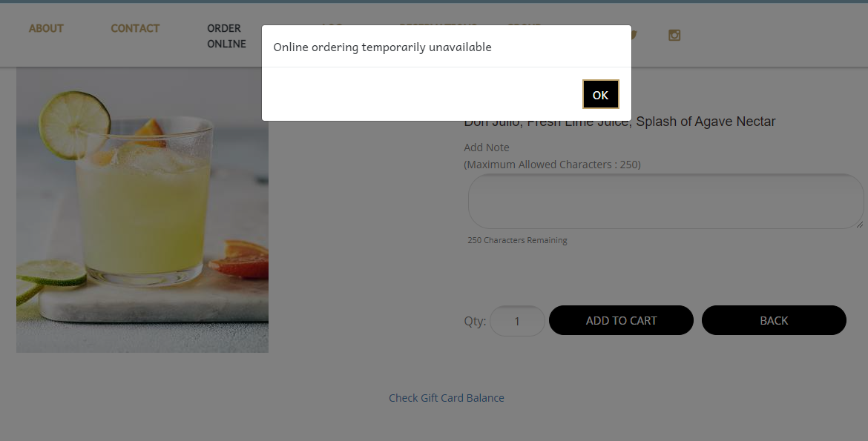
Task: Open the Instagram icon link
Action: (x=674, y=36)
